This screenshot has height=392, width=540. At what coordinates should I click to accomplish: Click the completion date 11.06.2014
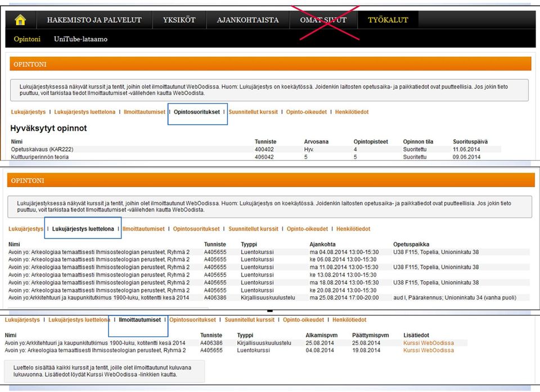coord(466,149)
